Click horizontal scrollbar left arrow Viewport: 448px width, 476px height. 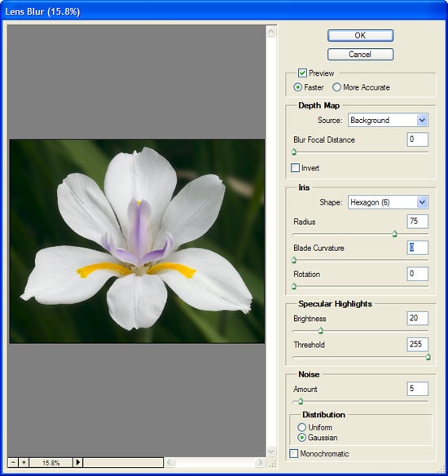[169, 462]
